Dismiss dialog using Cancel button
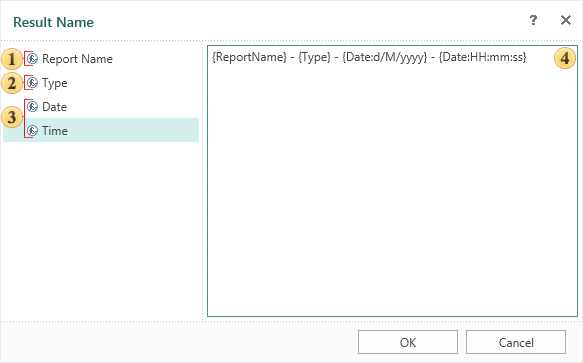This screenshot has width=583, height=363. point(516,342)
